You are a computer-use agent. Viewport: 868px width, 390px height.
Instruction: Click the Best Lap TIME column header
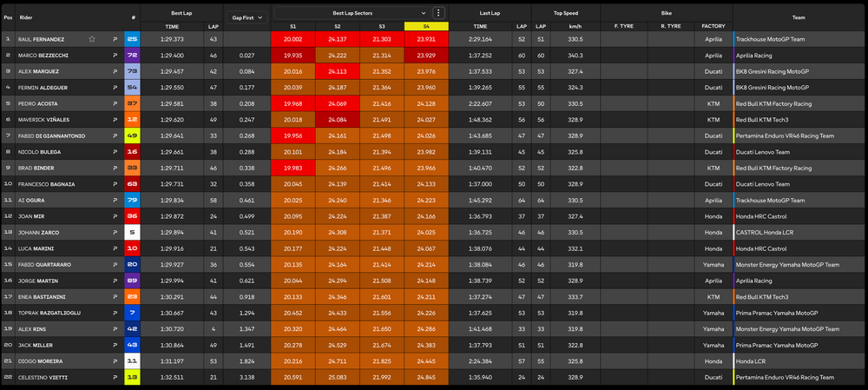point(172,27)
